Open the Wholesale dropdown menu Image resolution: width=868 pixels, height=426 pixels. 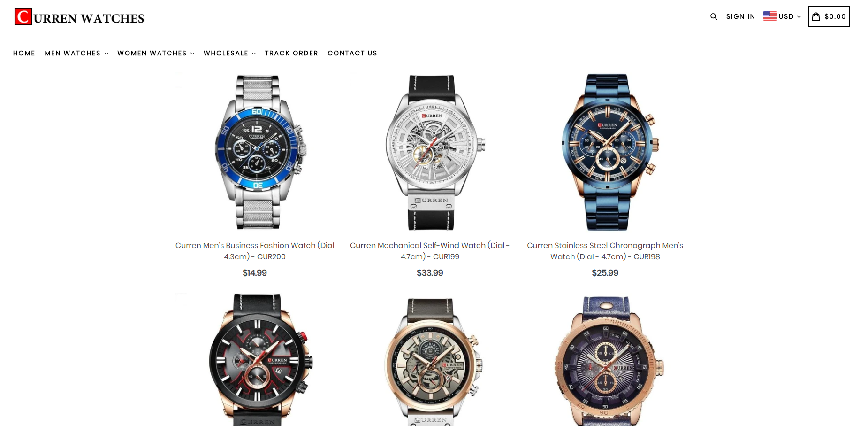click(229, 53)
